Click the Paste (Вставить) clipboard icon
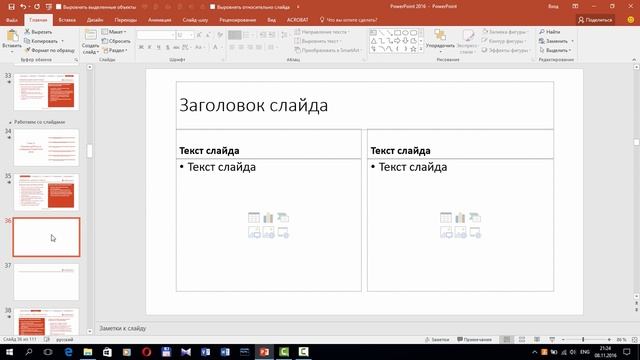Image resolution: width=640 pixels, height=360 pixels. coord(12,36)
